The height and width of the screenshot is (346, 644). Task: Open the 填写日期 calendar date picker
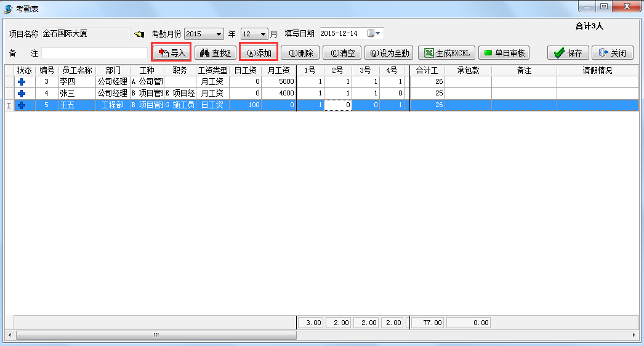[x=374, y=33]
